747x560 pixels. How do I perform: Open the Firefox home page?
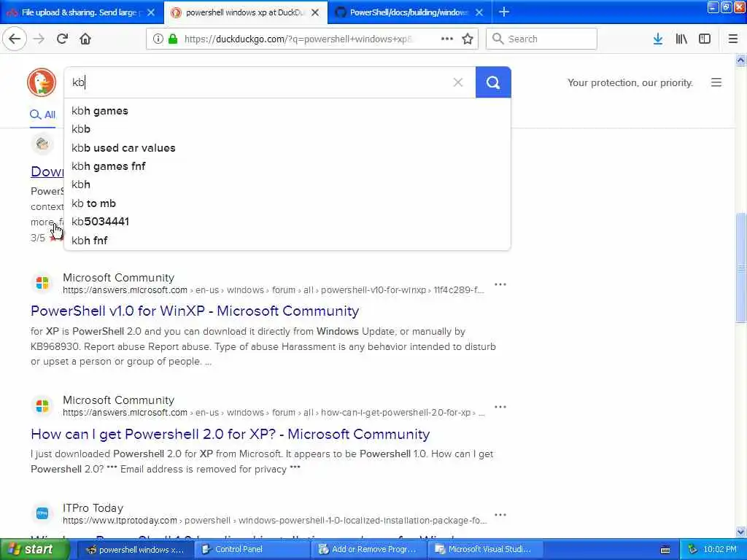coord(85,39)
